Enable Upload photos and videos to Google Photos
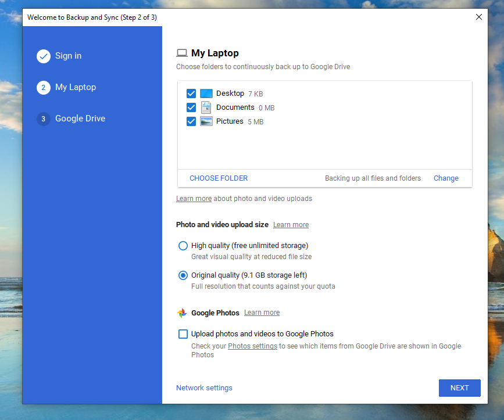This screenshot has width=504, height=420. point(183,334)
